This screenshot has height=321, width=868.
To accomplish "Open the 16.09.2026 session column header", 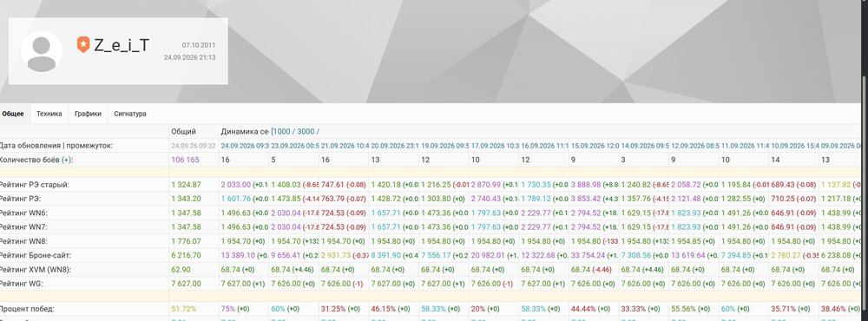I will click(545, 146).
